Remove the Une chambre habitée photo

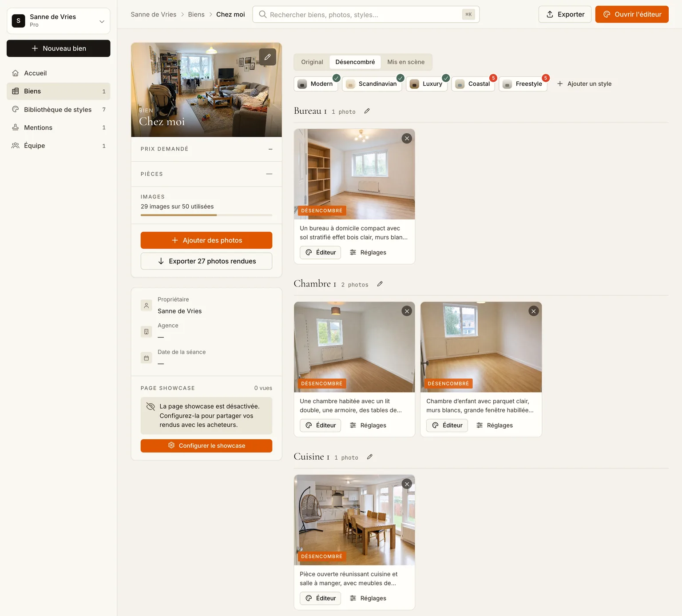407,311
